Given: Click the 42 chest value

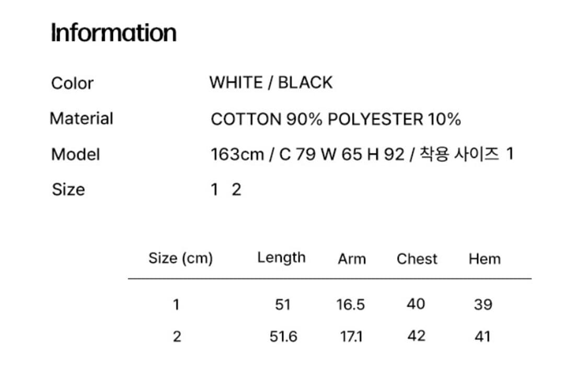Looking at the screenshot, I should 416,336.
